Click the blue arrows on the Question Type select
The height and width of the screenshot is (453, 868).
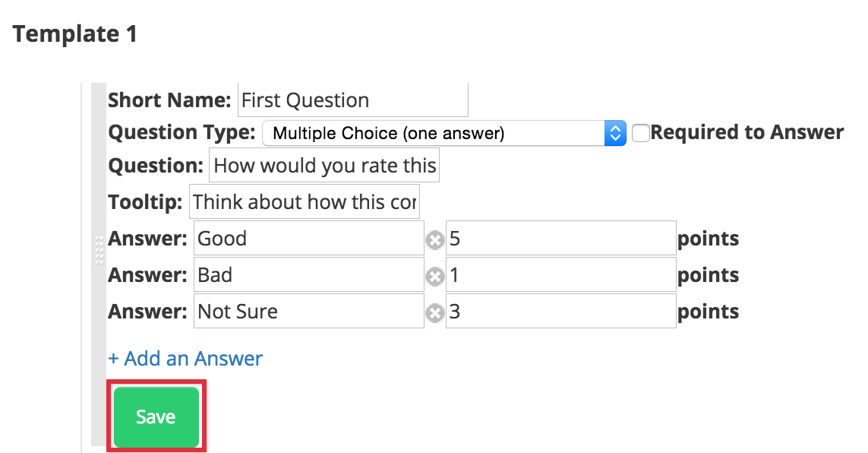pos(615,134)
